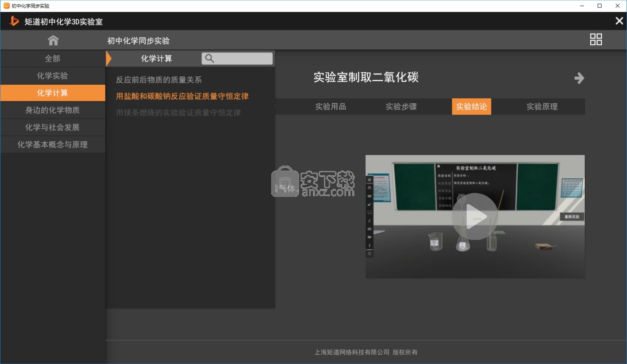Open 化学基本概念与原理 category
Screen dimensions: 627x364
[x=53, y=145]
